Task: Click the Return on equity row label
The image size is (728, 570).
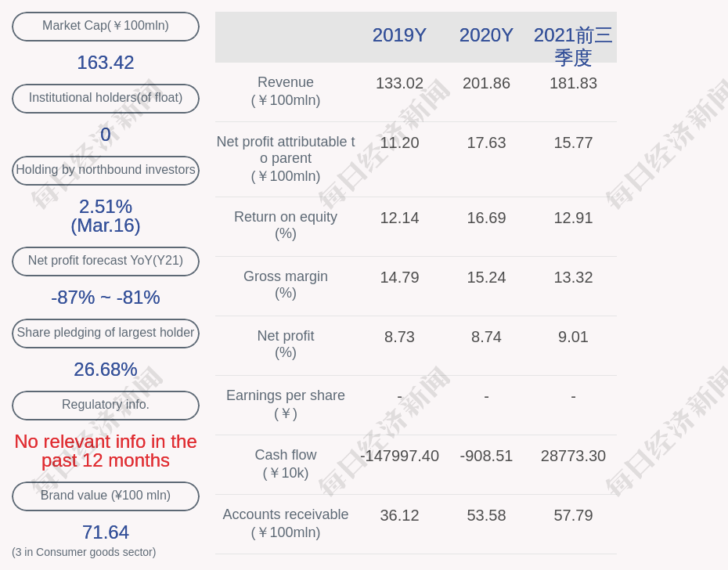Action: point(286,225)
